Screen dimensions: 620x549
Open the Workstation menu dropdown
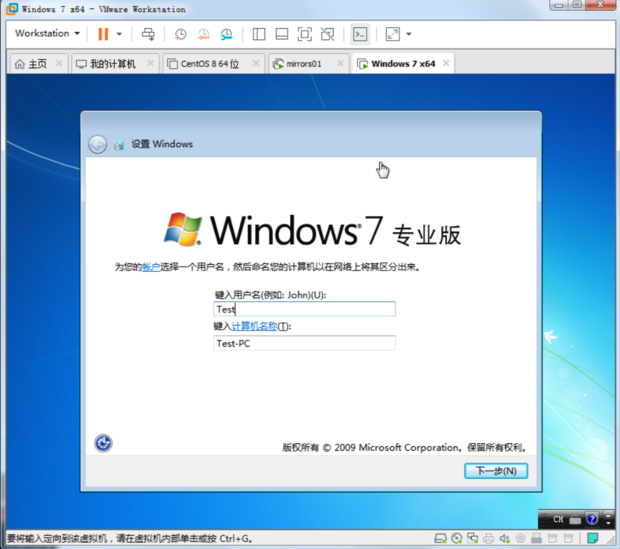47,34
